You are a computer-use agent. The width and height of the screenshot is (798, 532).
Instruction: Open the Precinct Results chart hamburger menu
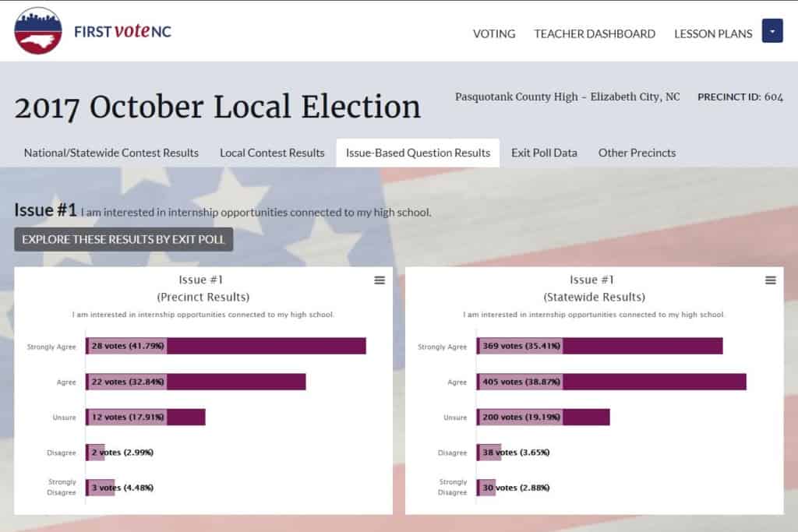pyautogui.click(x=380, y=280)
